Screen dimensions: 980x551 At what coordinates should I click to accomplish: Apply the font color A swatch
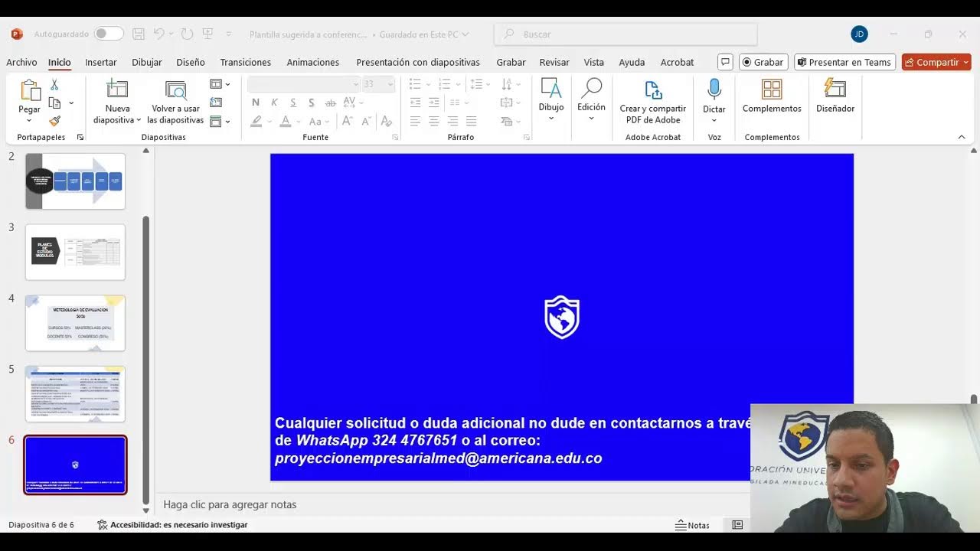click(285, 121)
